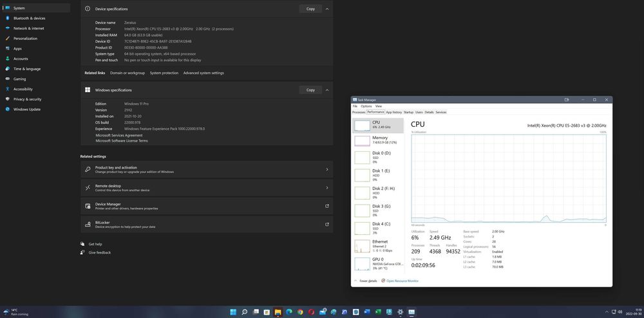The image size is (644, 318).
Task: Open Task Manager View menu
Action: pos(378,106)
